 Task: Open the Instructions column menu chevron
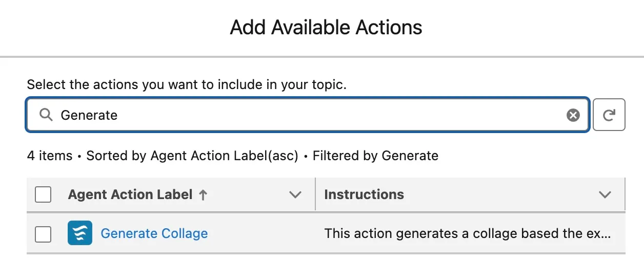pos(605,194)
